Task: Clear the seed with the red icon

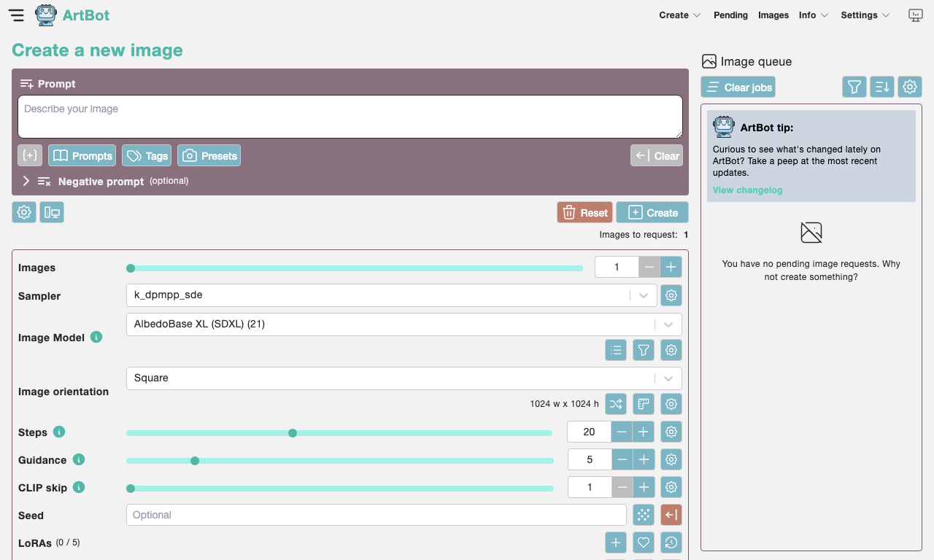Action: click(x=671, y=515)
